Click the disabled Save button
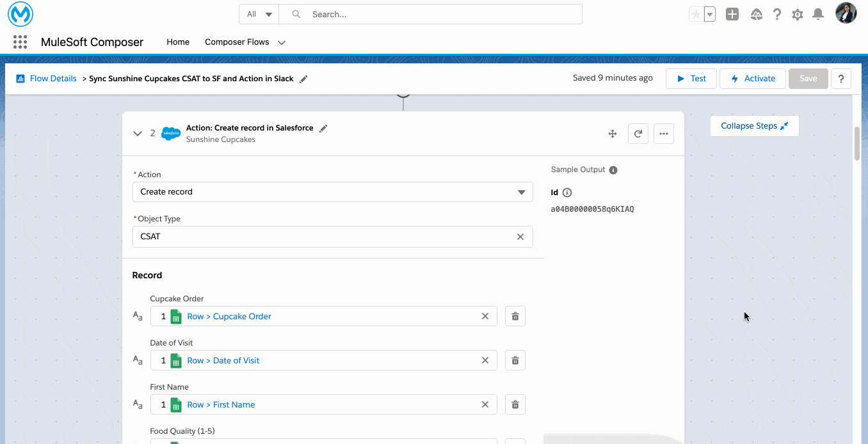The width and height of the screenshot is (868, 444). (808, 79)
